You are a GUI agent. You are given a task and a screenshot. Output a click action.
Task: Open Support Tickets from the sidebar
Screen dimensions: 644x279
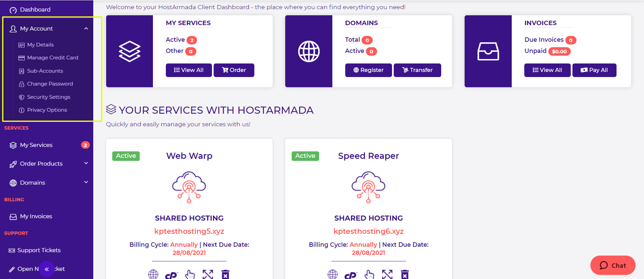tap(39, 250)
